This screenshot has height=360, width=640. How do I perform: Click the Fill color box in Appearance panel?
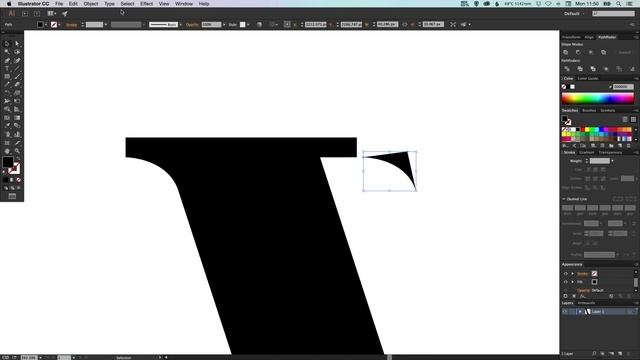pyautogui.click(x=594, y=282)
